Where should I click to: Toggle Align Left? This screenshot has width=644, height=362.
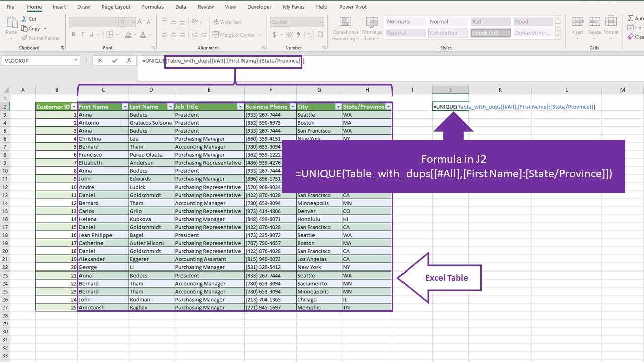point(164,35)
